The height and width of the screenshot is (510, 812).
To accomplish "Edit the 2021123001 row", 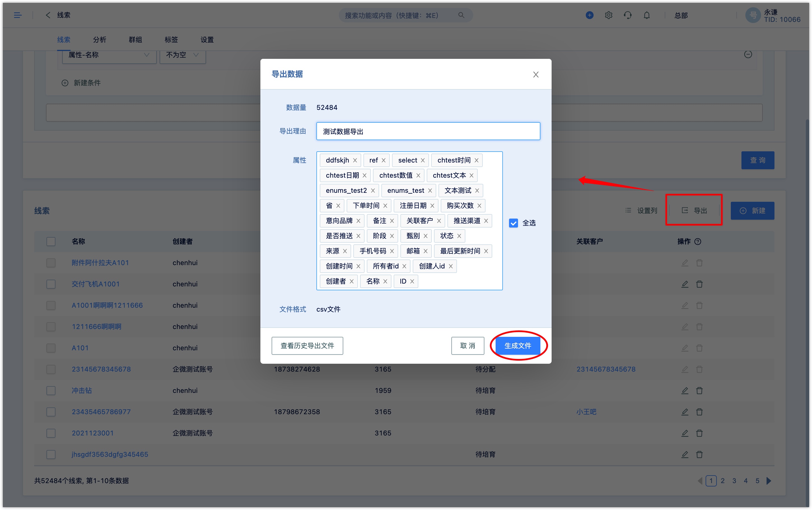I will [x=685, y=433].
